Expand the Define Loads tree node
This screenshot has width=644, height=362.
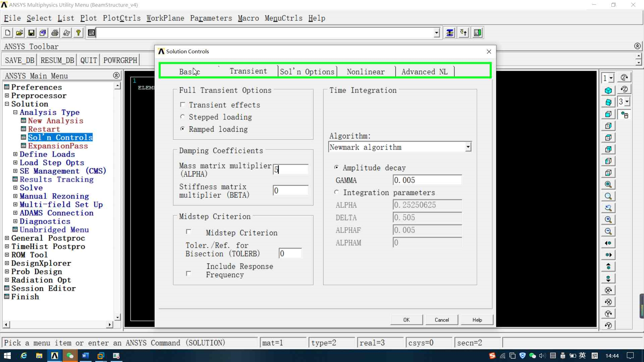(15, 154)
